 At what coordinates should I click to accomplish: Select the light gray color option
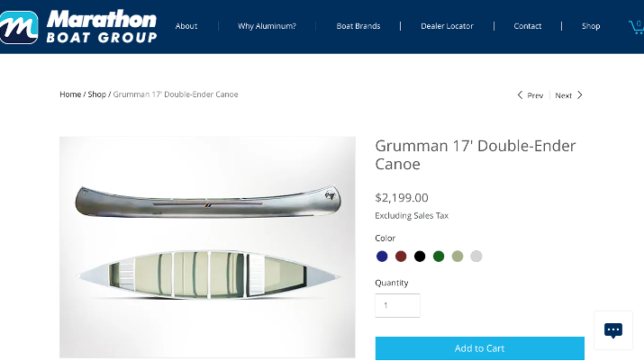coord(476,257)
